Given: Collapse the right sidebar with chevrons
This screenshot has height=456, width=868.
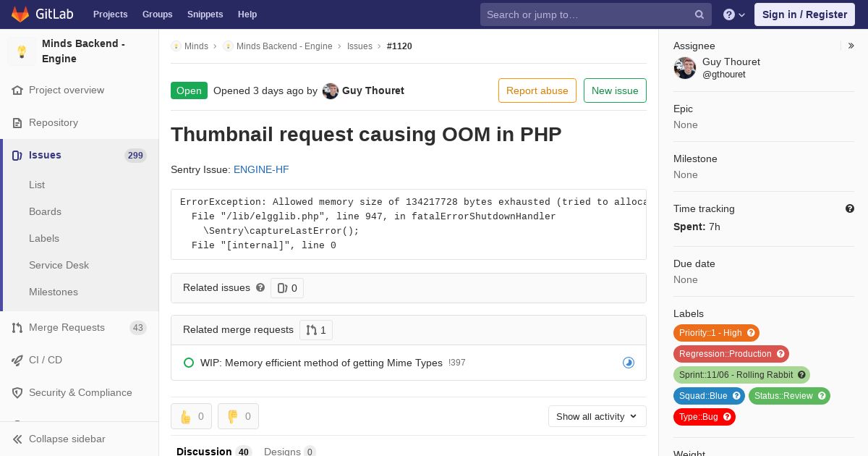Looking at the screenshot, I should point(851,46).
